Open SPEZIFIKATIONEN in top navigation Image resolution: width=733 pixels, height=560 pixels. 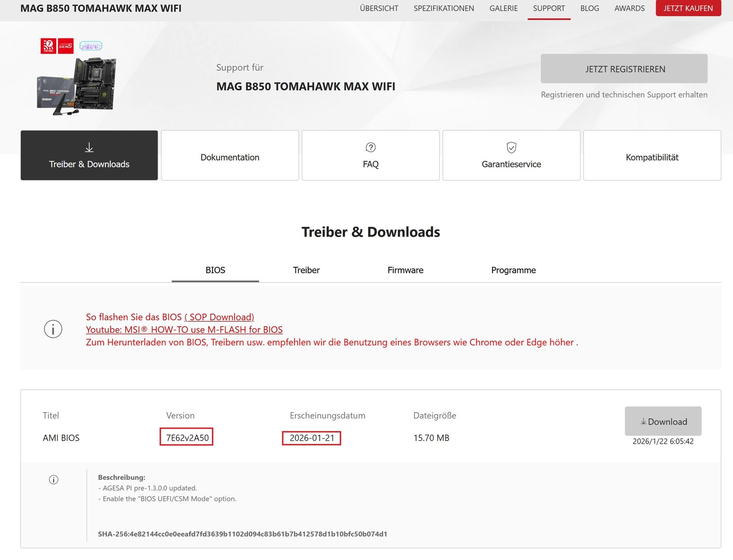point(444,8)
